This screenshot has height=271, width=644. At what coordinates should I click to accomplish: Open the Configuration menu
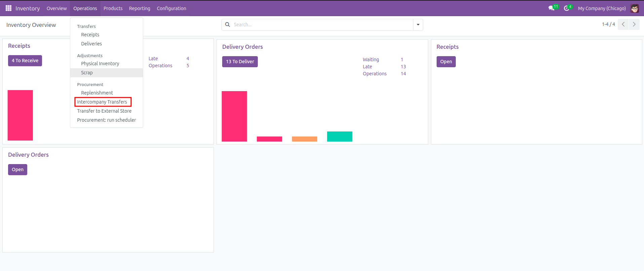tap(171, 8)
